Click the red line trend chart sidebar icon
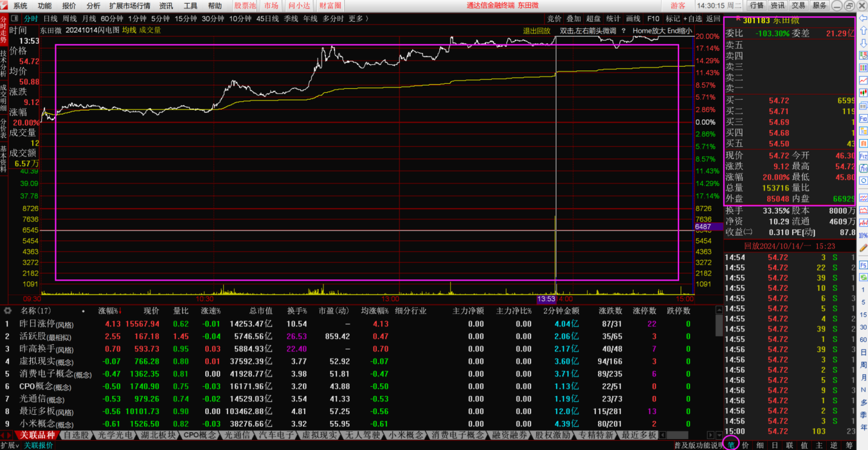The width and height of the screenshot is (868, 450). (864, 80)
